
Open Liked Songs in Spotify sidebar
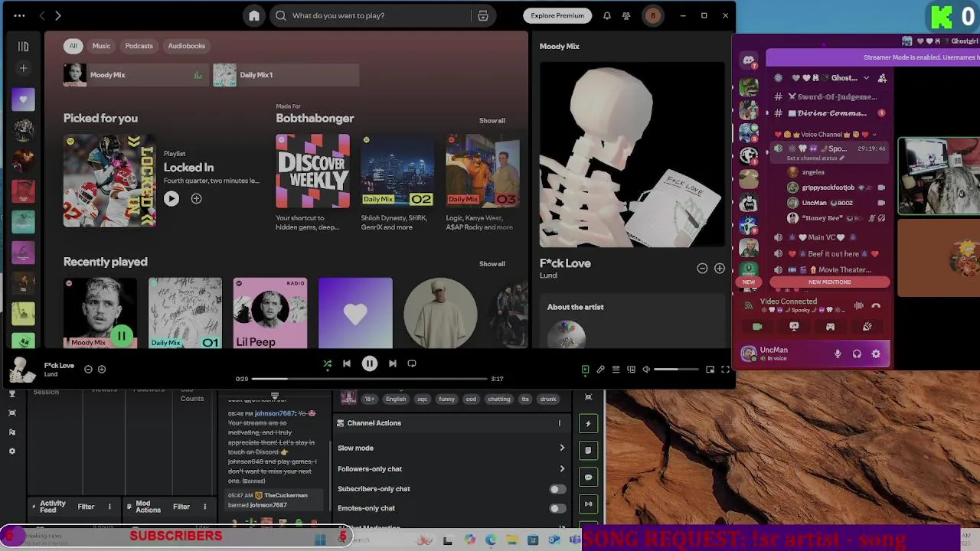pyautogui.click(x=23, y=99)
